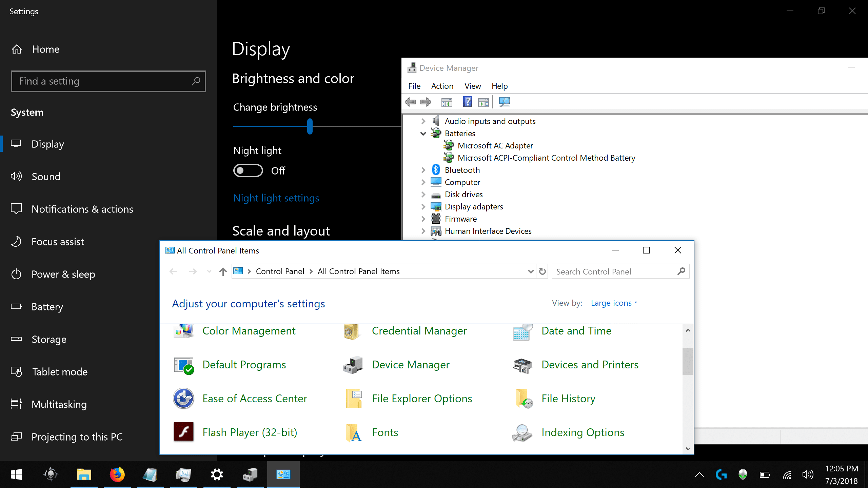Click Control Panel vertical scrollbar thumb

point(688,361)
